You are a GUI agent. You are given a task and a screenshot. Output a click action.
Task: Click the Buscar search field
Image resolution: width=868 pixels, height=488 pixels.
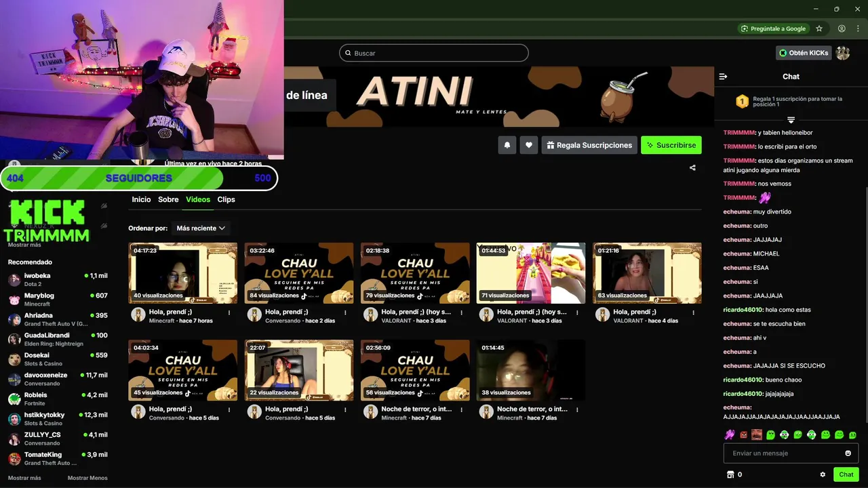[x=434, y=53]
